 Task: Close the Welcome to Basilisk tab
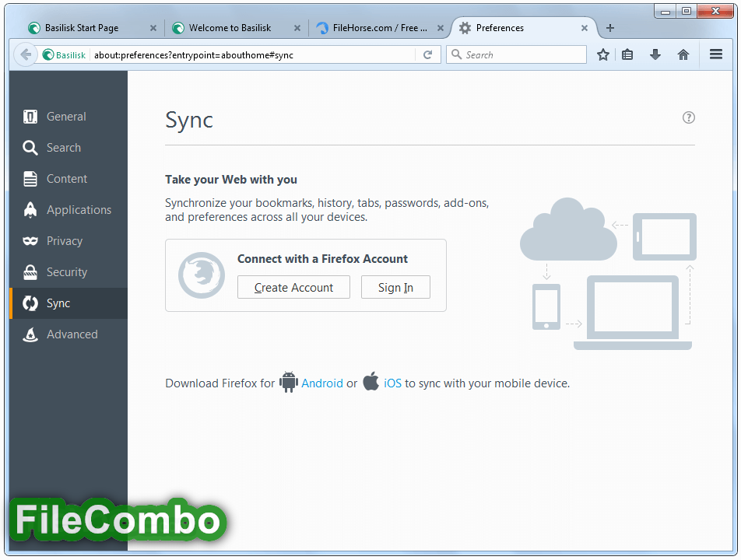click(x=297, y=28)
